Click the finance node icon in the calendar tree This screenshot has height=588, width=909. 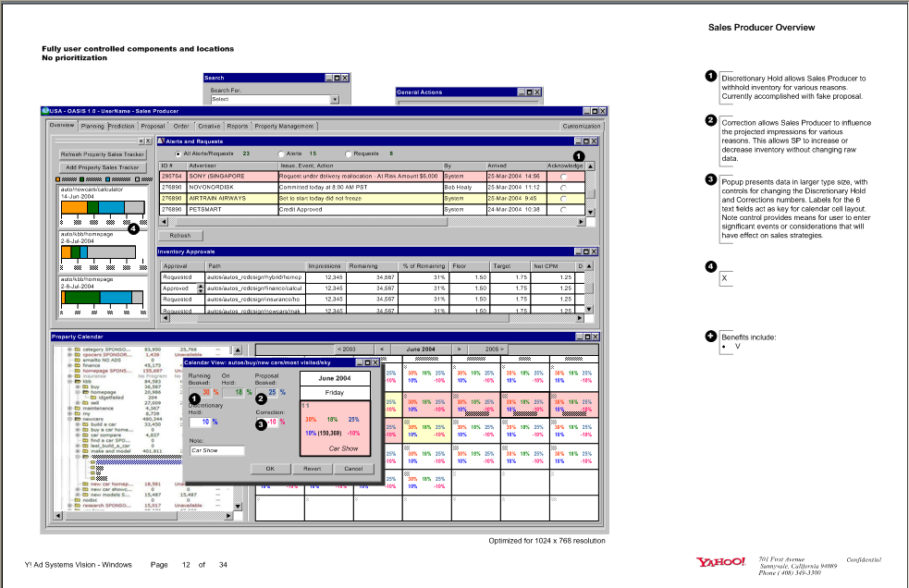77,365
